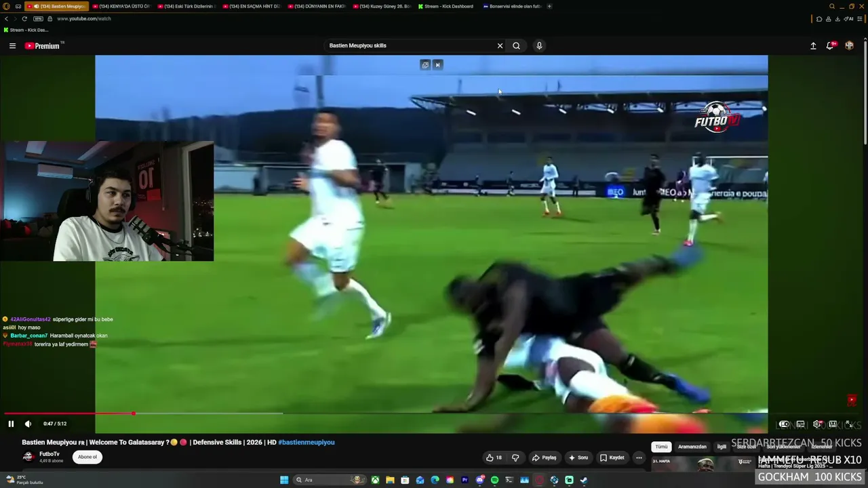Image resolution: width=868 pixels, height=488 pixels.
Task: Switch to the Kuzey Güney 26. tab
Action: point(382,6)
